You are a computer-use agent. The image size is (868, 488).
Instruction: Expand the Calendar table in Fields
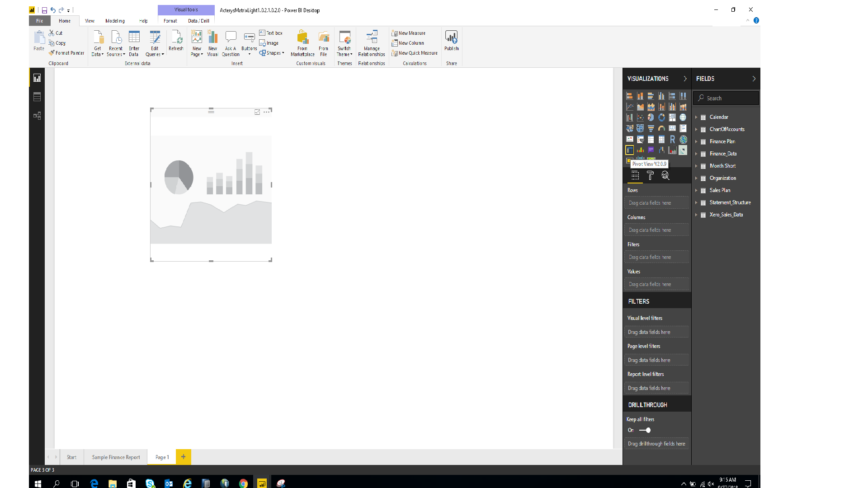696,117
